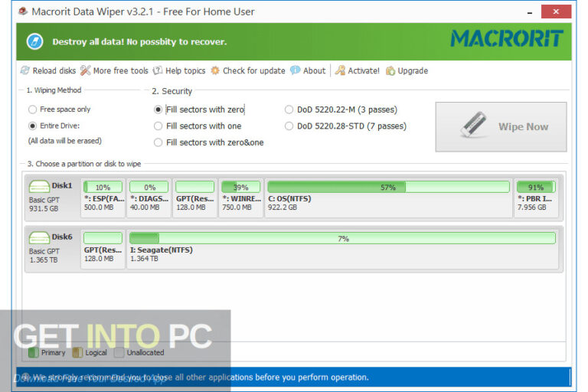Open the More free tools menu item

coord(121,70)
